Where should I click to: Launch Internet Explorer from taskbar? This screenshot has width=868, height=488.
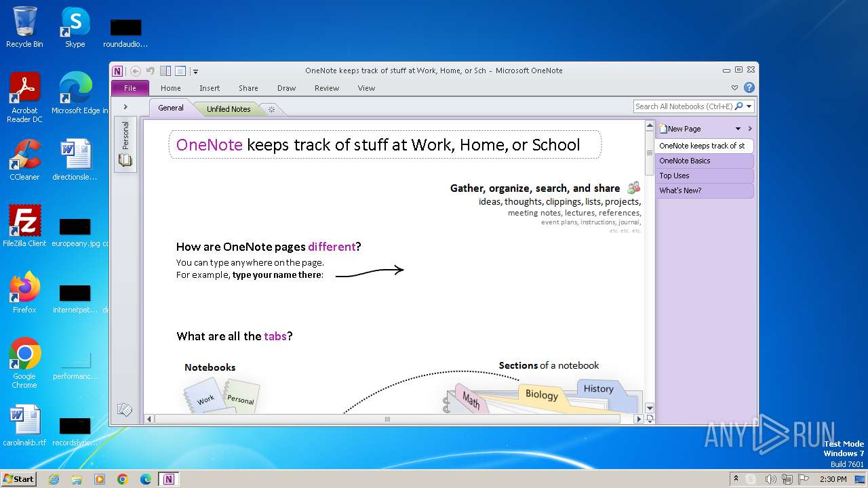pos(54,479)
